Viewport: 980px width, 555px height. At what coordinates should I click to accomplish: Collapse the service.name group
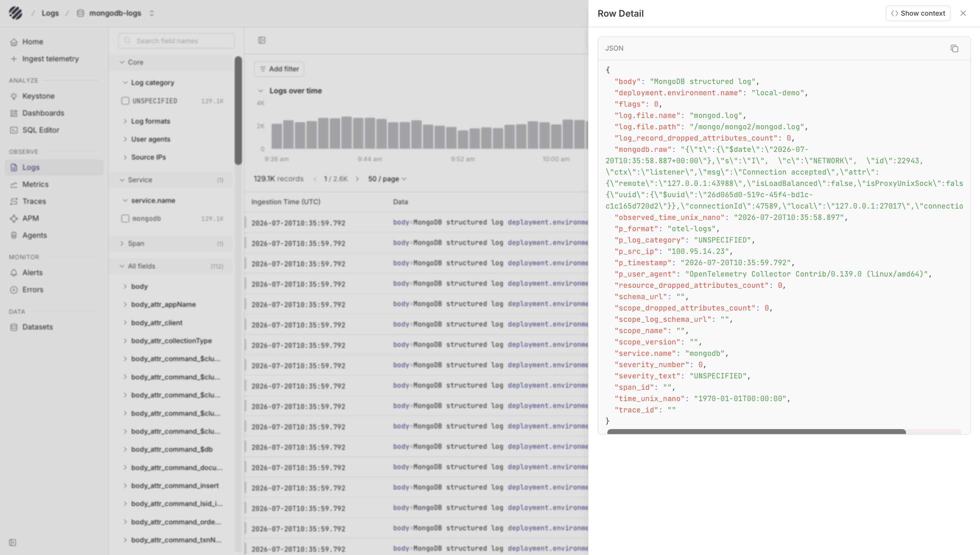[x=125, y=201]
